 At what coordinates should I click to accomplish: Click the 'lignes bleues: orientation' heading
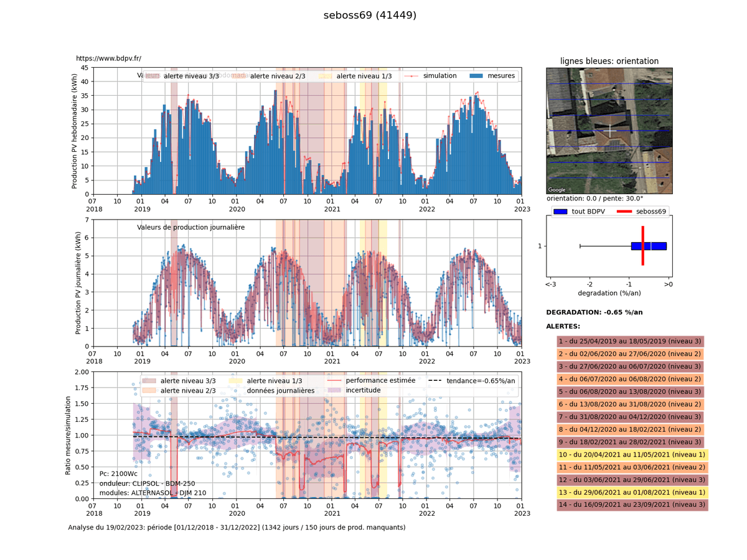click(609, 61)
